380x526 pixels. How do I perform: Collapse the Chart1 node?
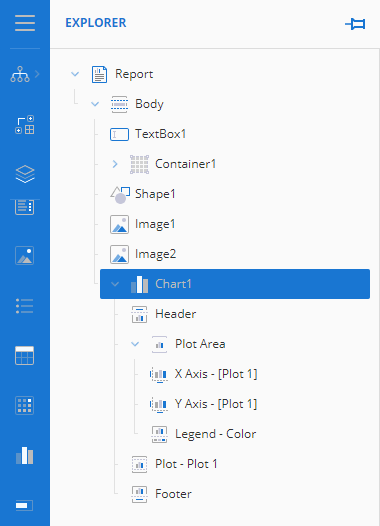click(115, 284)
